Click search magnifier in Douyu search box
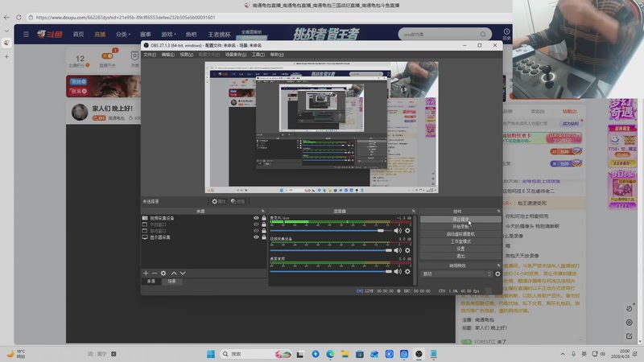The image size is (644, 362). point(483,34)
